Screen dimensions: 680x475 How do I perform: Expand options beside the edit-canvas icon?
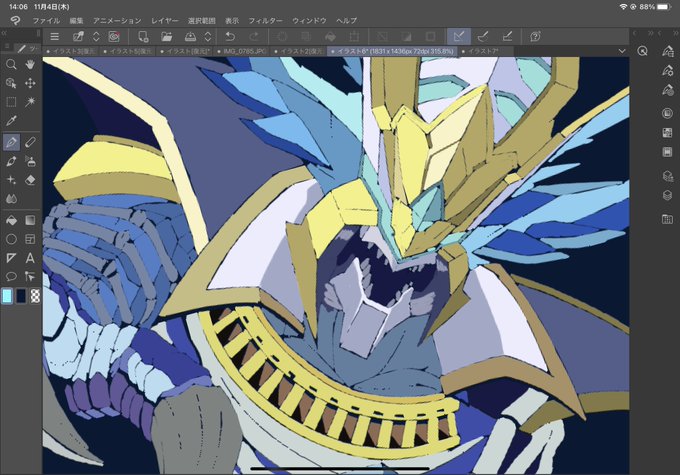pos(96,37)
